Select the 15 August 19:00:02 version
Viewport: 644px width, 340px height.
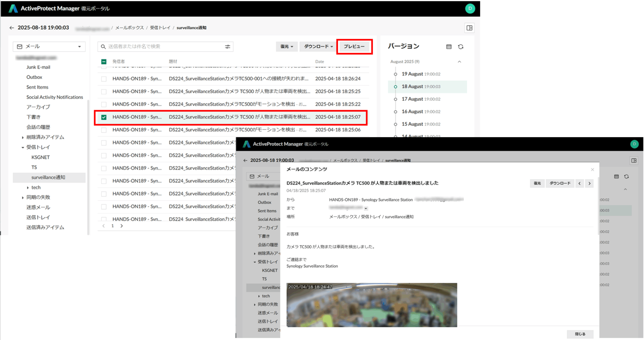click(x=427, y=124)
